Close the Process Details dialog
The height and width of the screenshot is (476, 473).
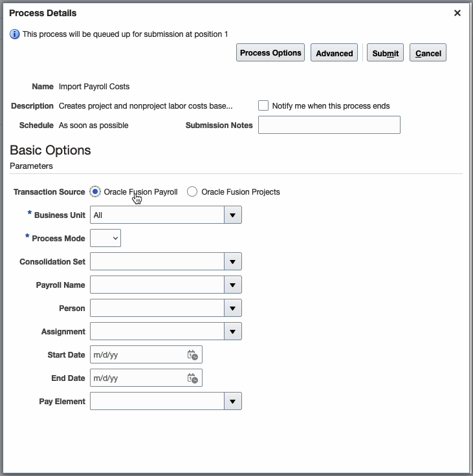pos(457,13)
